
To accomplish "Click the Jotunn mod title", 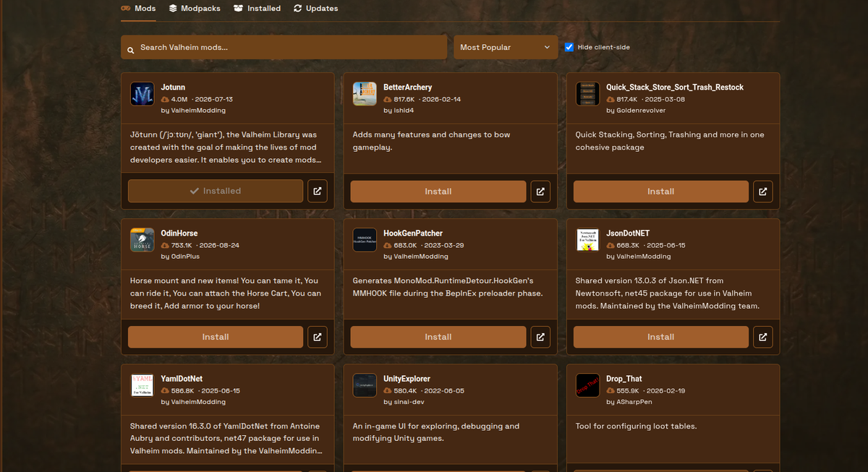I will pyautogui.click(x=174, y=87).
